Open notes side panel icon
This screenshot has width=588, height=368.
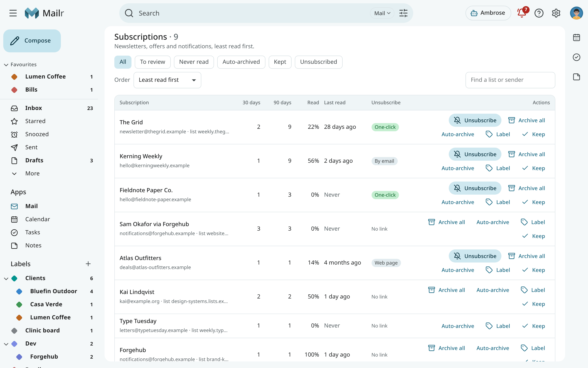coord(576,77)
